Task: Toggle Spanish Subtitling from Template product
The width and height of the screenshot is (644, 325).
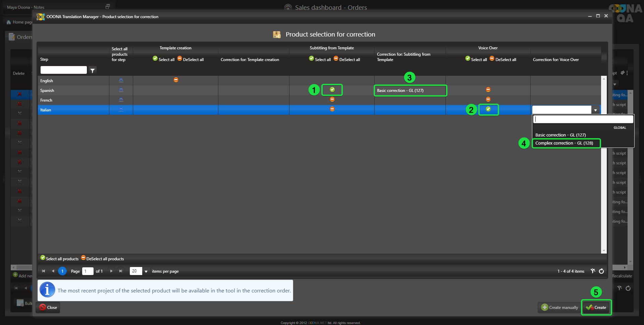Action: pos(332,90)
